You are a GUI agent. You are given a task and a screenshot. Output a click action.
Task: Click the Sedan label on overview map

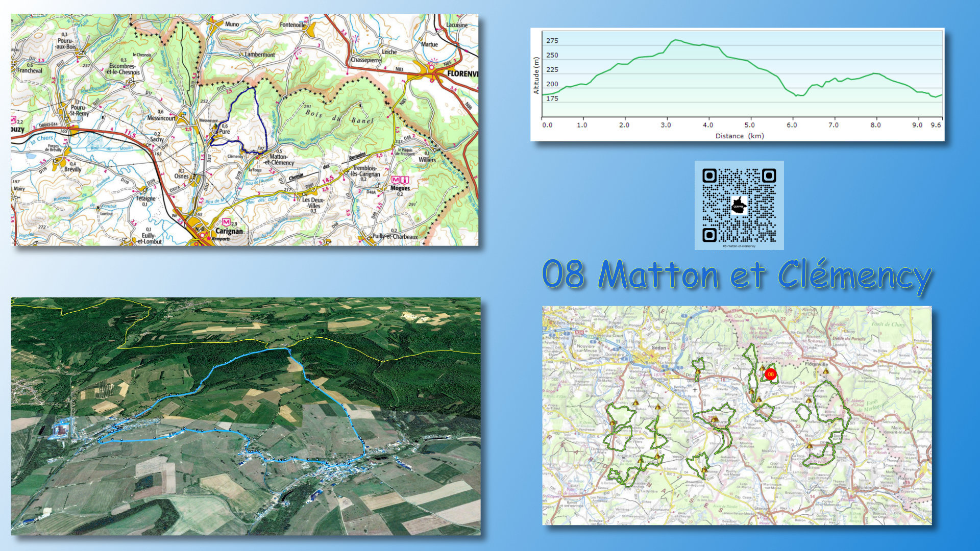pos(659,347)
